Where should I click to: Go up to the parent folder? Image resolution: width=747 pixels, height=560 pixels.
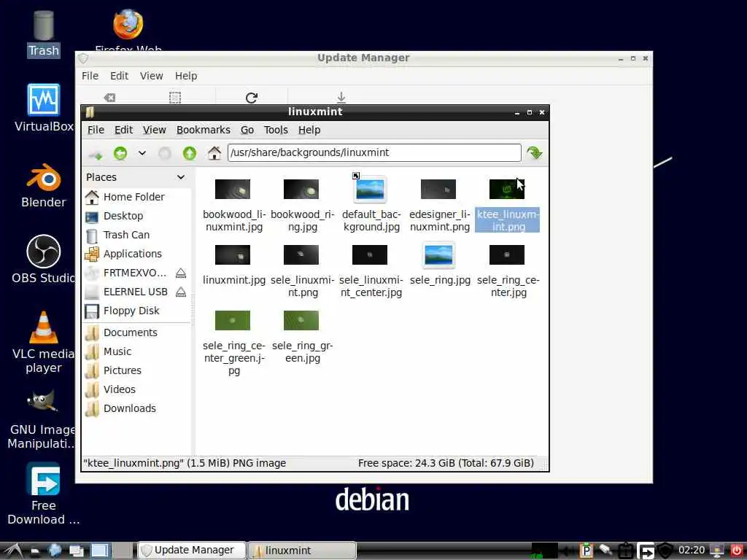pyautogui.click(x=190, y=153)
